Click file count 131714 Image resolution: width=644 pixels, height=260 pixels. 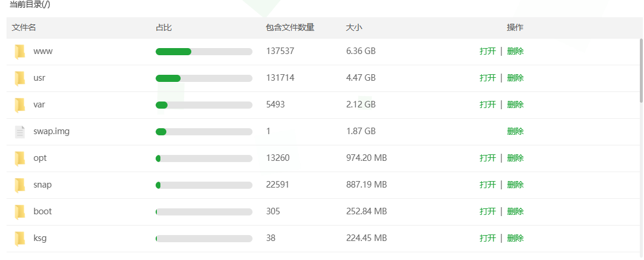(280, 78)
